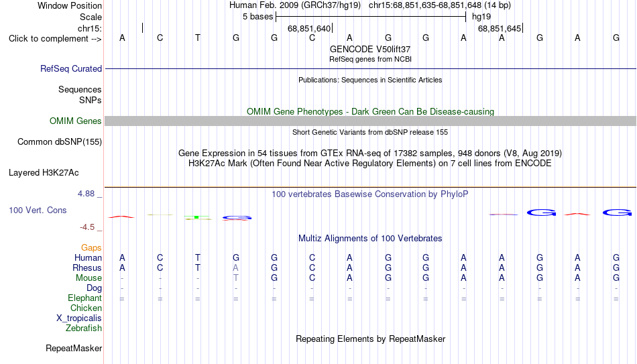Image resolution: width=637 pixels, height=364 pixels.
Task: Click the hg19 assembly label
Action: coord(481,17)
